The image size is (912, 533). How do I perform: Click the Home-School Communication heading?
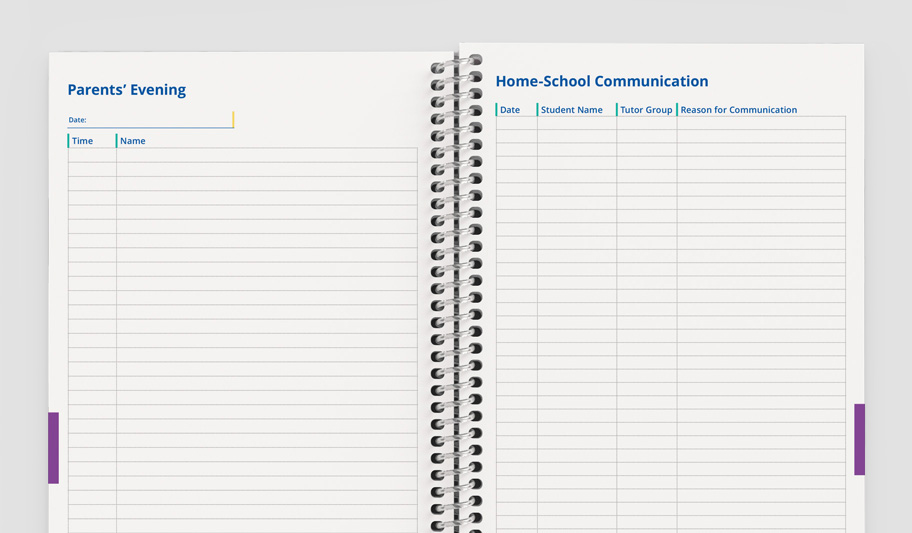coord(602,81)
